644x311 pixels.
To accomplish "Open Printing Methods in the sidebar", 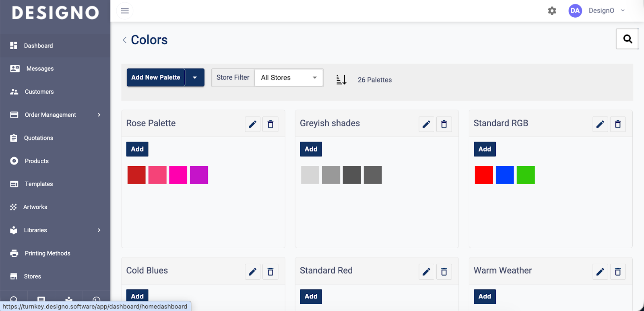I will (47, 253).
